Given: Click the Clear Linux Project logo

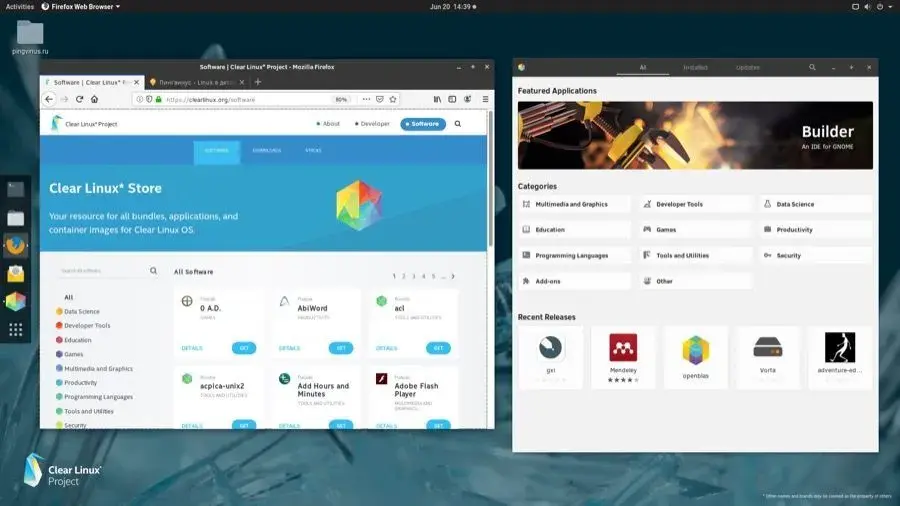Looking at the screenshot, I should (x=84, y=123).
